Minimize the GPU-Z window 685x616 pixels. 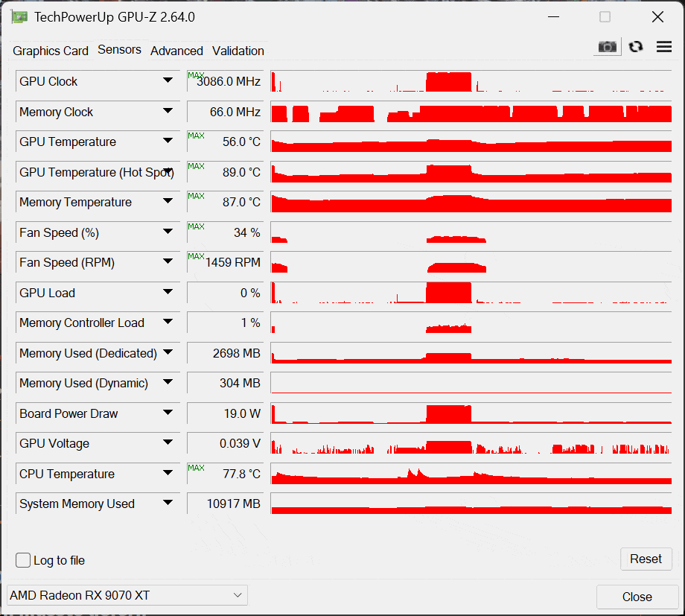point(553,17)
